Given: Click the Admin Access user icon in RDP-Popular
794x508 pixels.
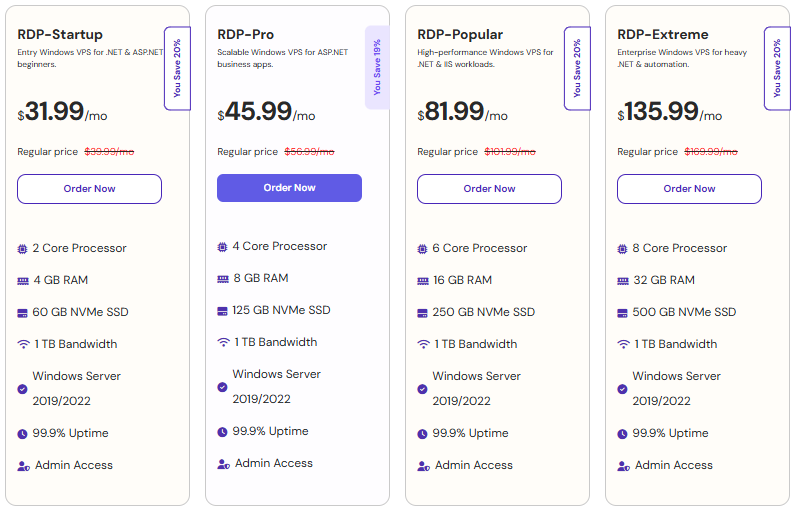Looking at the screenshot, I should coord(423,466).
